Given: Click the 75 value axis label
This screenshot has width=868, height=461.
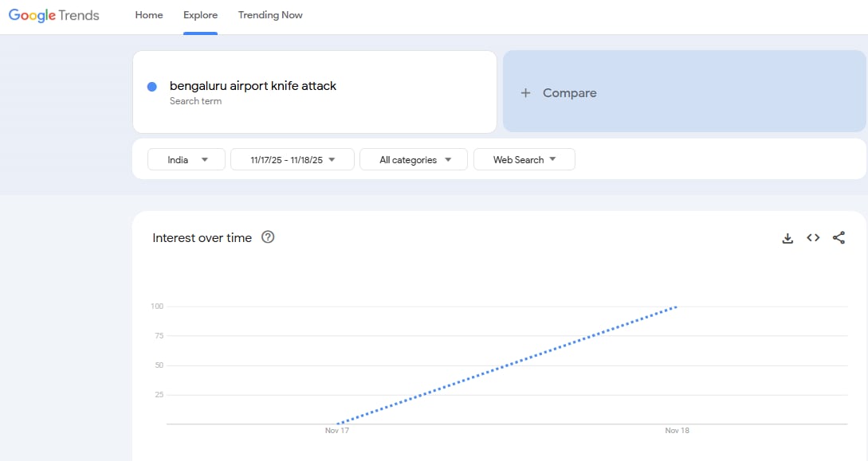Looking at the screenshot, I should 159,335.
